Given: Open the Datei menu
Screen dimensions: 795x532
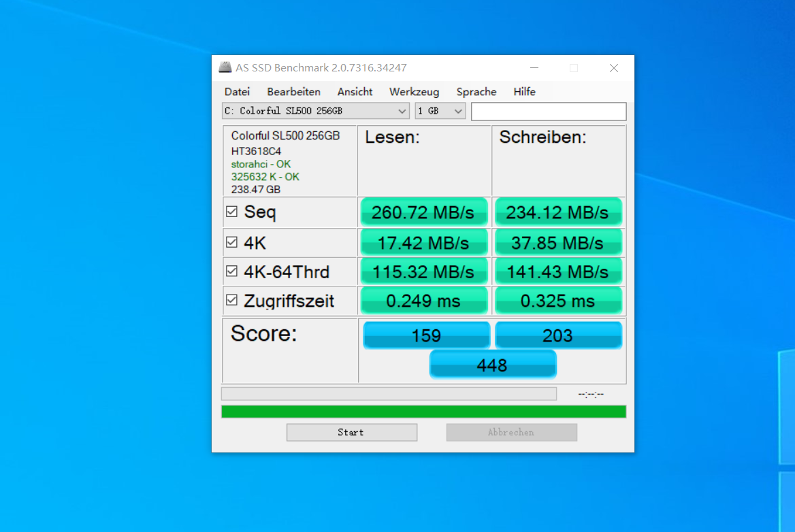Looking at the screenshot, I should coord(238,92).
